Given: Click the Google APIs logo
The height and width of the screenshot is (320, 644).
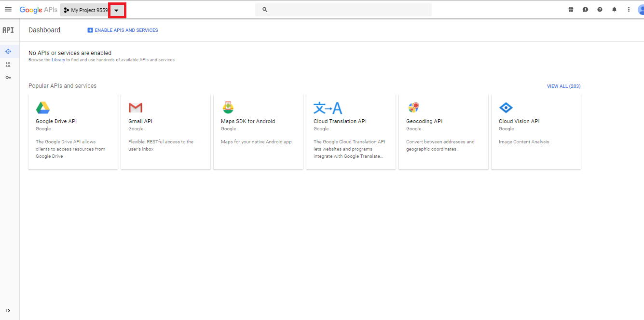Looking at the screenshot, I should tap(39, 10).
